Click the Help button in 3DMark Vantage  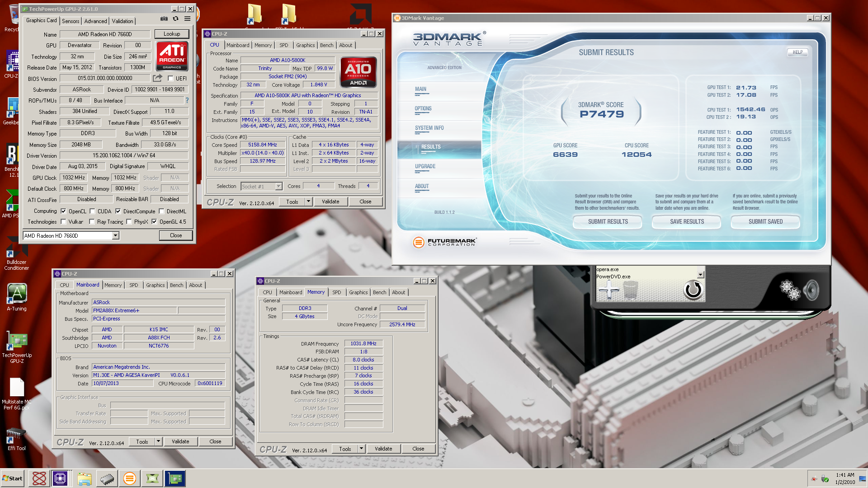(x=797, y=52)
